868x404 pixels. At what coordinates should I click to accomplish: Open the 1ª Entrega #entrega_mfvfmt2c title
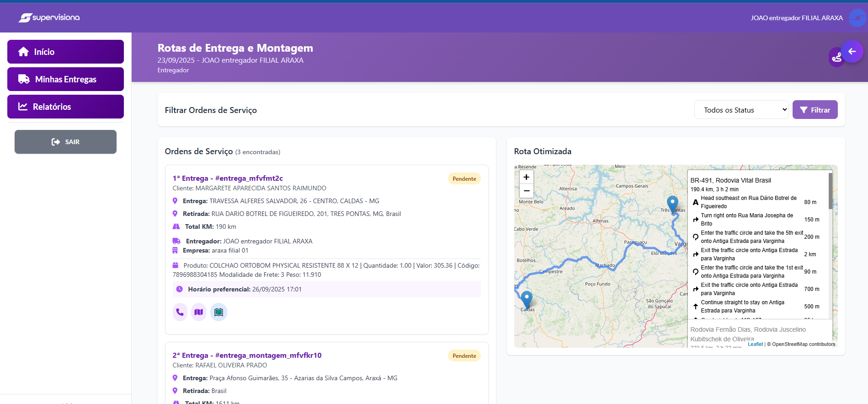[228, 178]
